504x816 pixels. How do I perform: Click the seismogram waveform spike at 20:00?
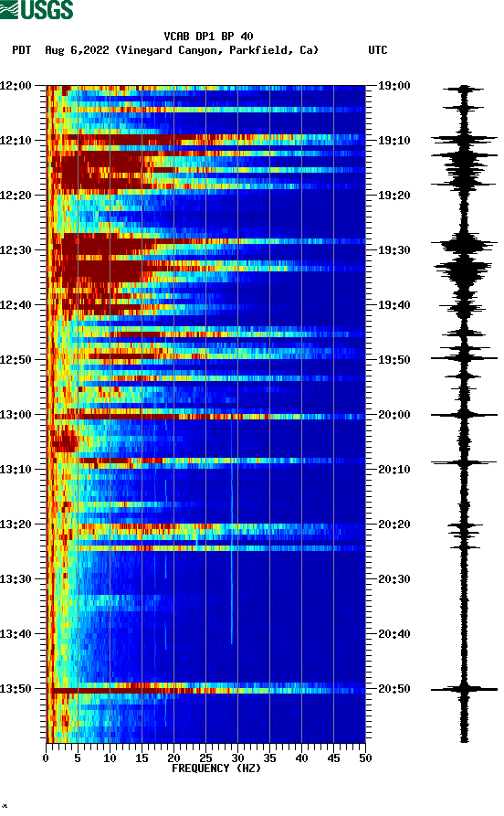click(464, 415)
